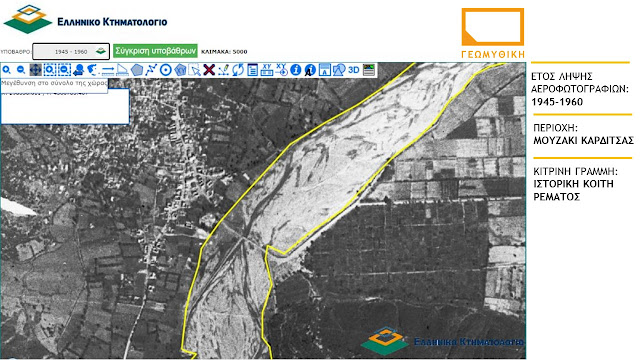Select the pentagon area selection tool
This screenshot has height=360, width=640.
pyautogui.click(x=180, y=70)
